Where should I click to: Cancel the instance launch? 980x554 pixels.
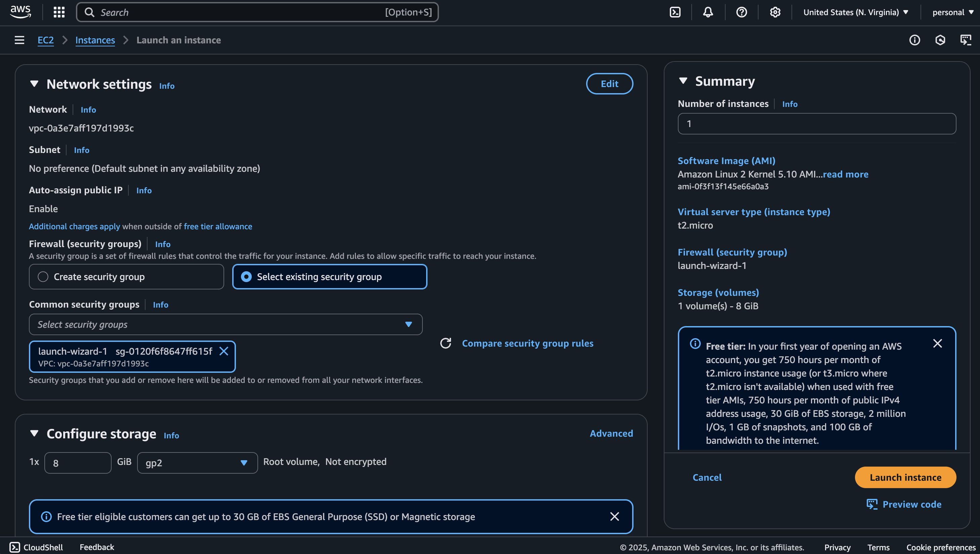[x=707, y=477]
